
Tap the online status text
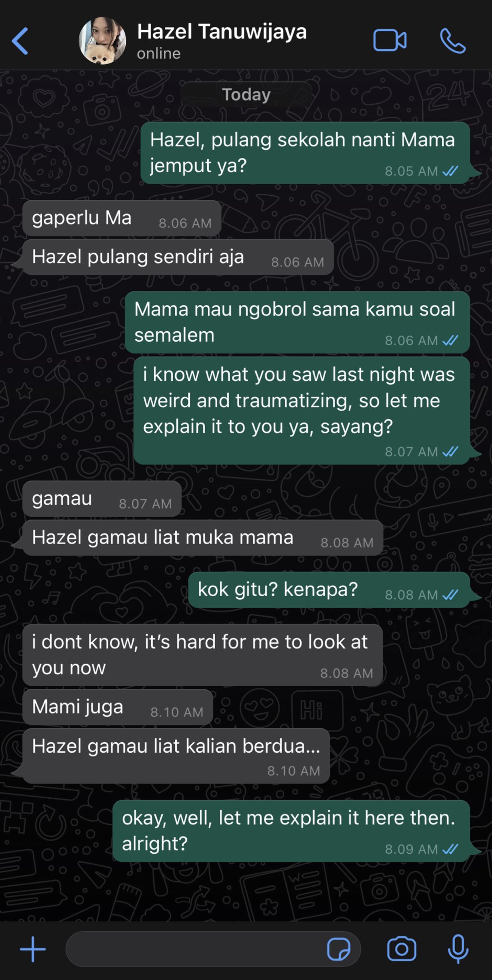(x=159, y=54)
